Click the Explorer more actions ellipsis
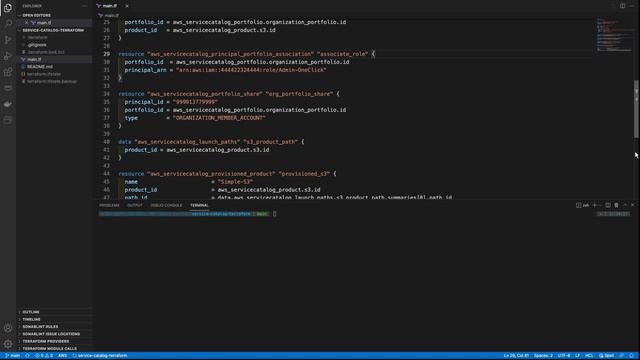This screenshot has height=360, width=640. click(84, 6)
